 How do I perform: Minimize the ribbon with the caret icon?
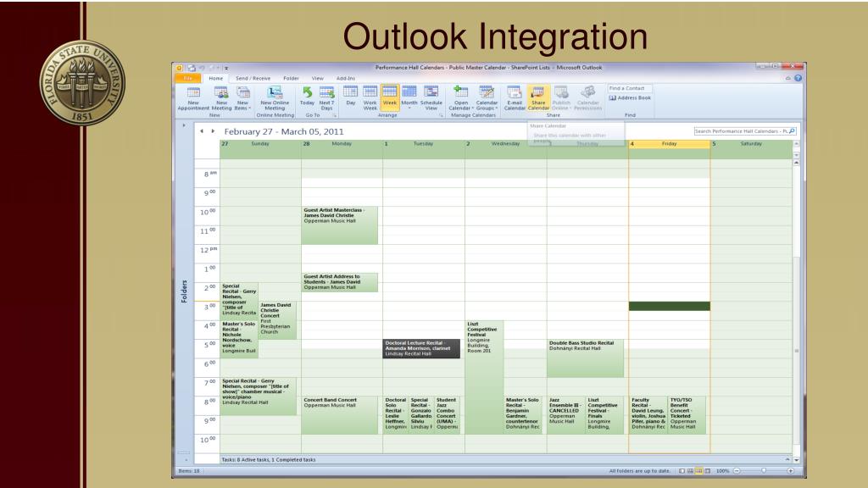[787, 78]
